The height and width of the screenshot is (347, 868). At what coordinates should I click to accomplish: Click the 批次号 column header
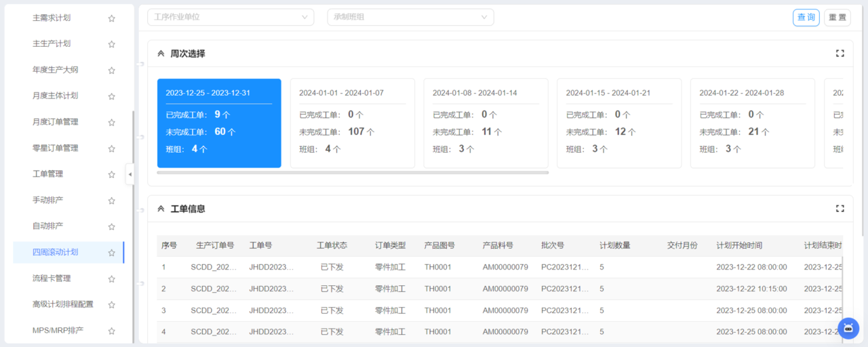click(x=553, y=245)
